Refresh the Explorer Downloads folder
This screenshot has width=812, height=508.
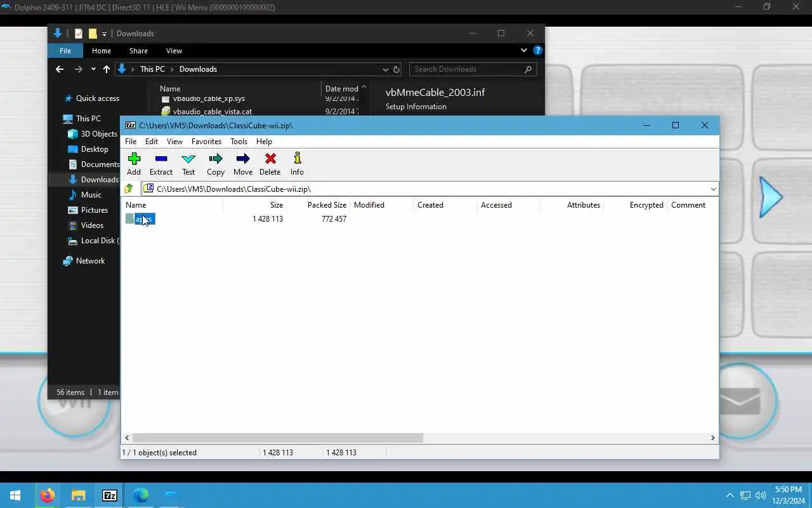396,69
